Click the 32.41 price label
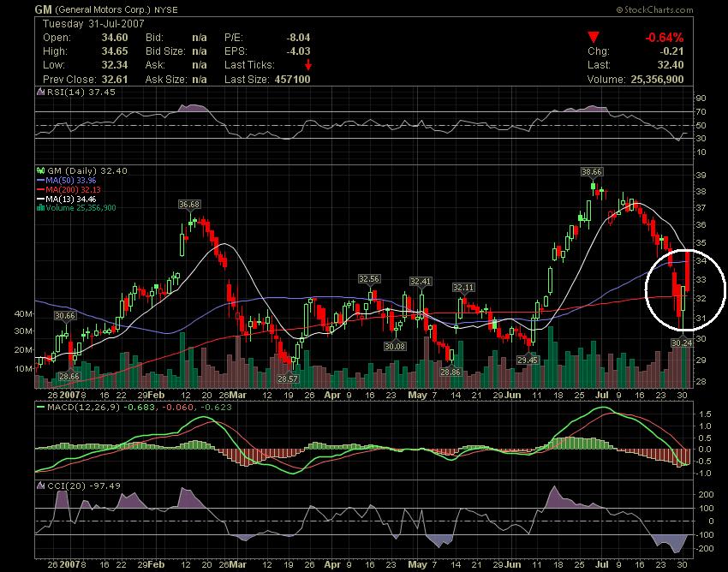Image resolution: width=728 pixels, height=572 pixels. pyautogui.click(x=421, y=282)
